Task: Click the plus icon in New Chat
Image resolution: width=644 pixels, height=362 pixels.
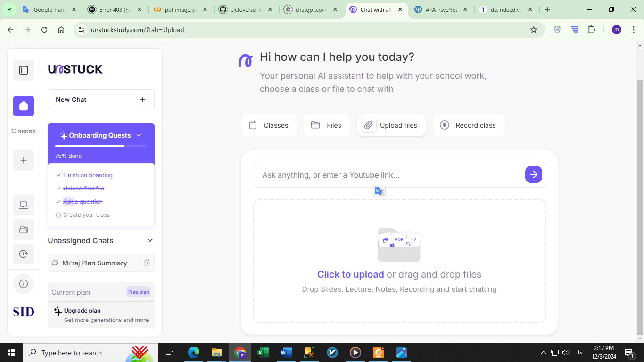Action: tap(142, 99)
